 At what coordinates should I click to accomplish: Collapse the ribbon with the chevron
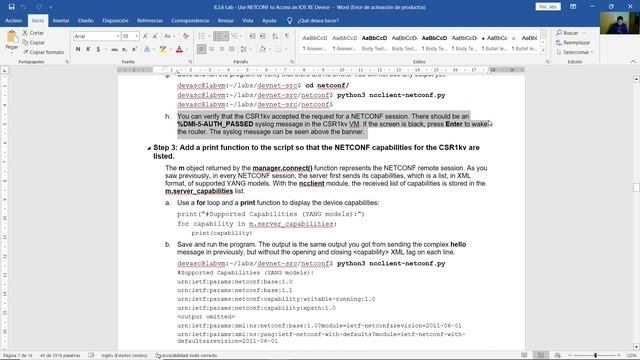[x=633, y=62]
